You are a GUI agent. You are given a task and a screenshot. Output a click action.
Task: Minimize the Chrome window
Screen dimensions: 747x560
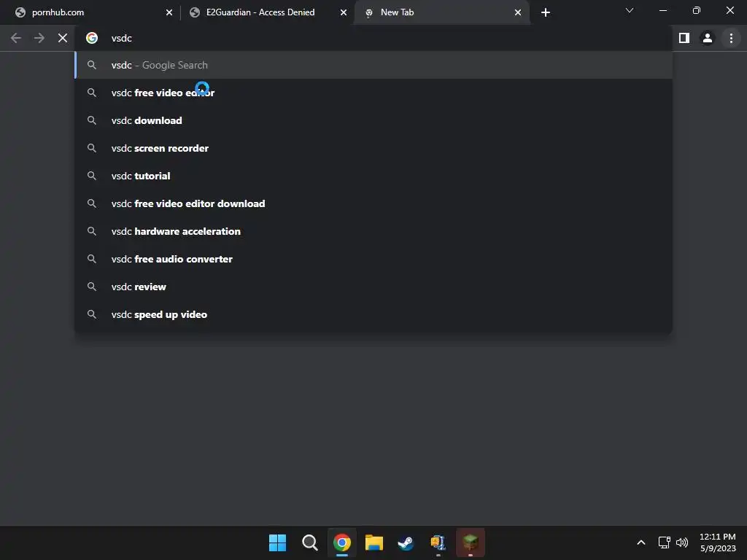tap(662, 10)
